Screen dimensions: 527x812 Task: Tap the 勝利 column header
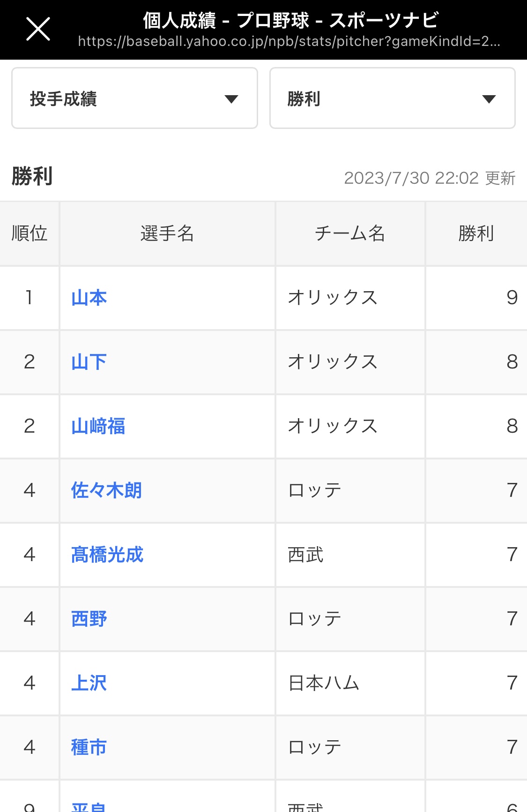tap(476, 233)
